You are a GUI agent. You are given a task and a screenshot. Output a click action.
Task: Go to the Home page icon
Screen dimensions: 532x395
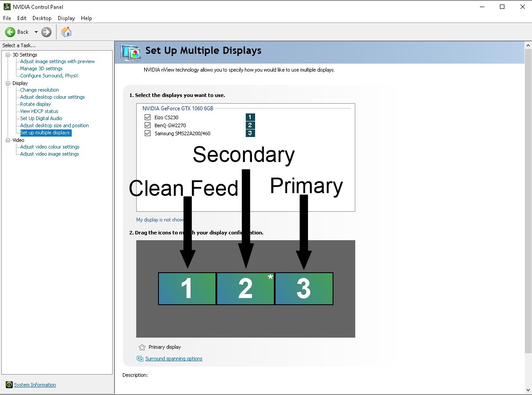point(66,32)
